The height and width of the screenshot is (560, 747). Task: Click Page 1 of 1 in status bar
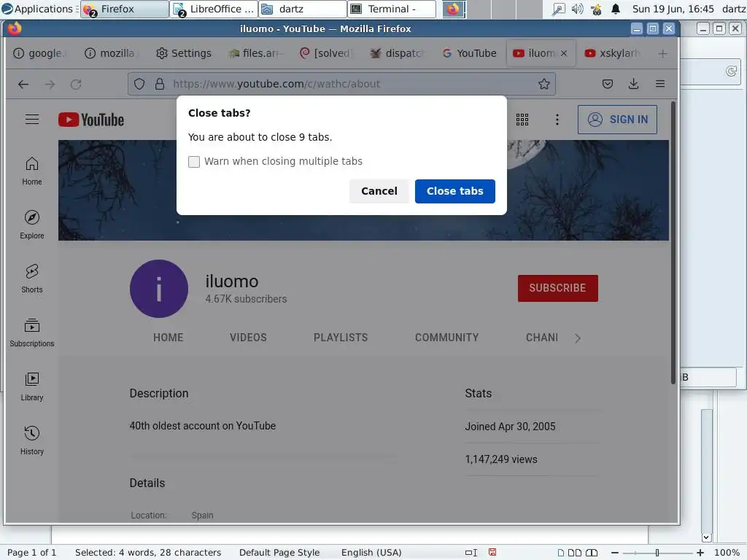pos(32,553)
